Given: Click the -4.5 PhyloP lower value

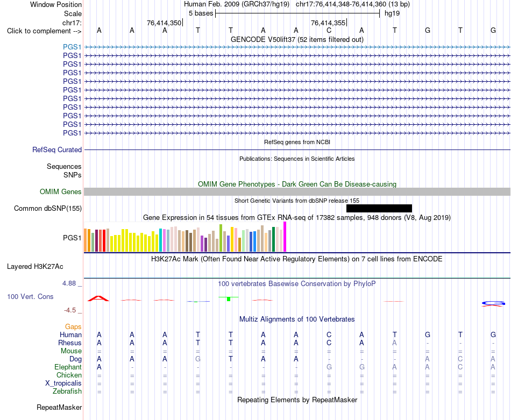Looking at the screenshot, I should tap(70, 310).
